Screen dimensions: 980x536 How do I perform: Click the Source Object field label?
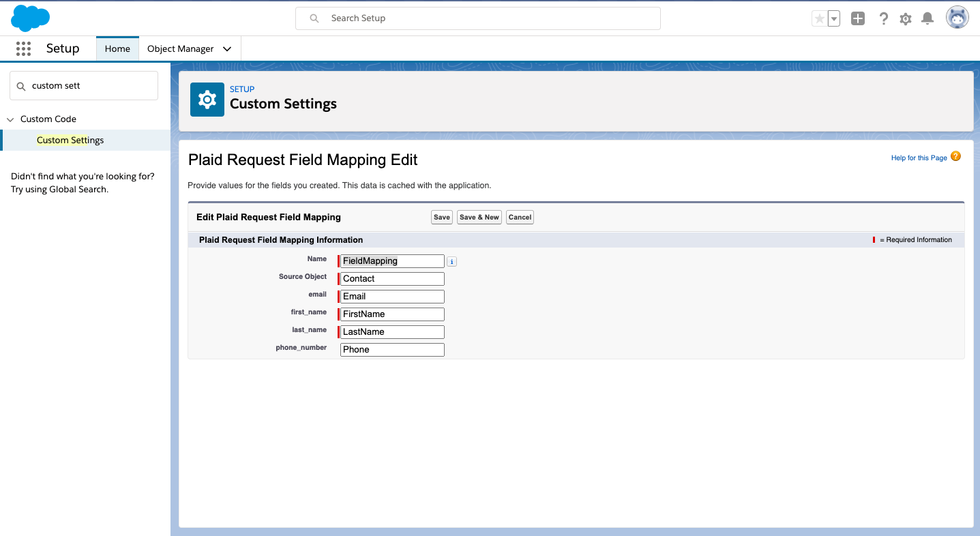pyautogui.click(x=303, y=277)
